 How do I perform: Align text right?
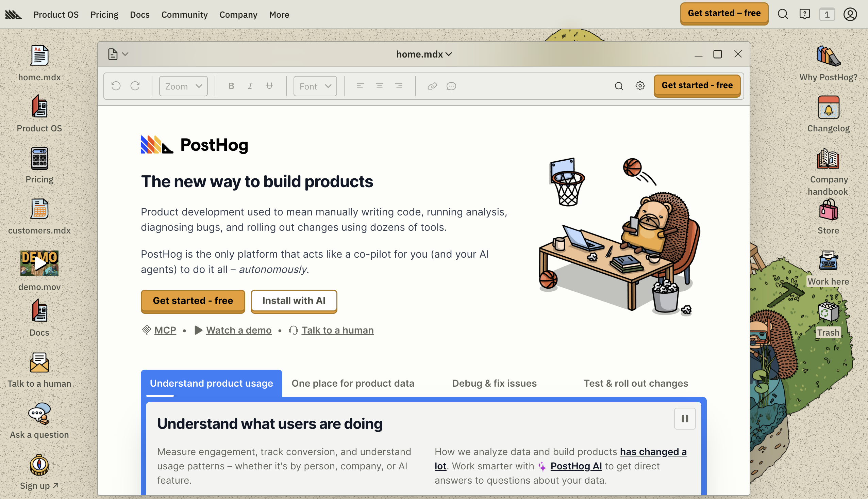tap(399, 86)
